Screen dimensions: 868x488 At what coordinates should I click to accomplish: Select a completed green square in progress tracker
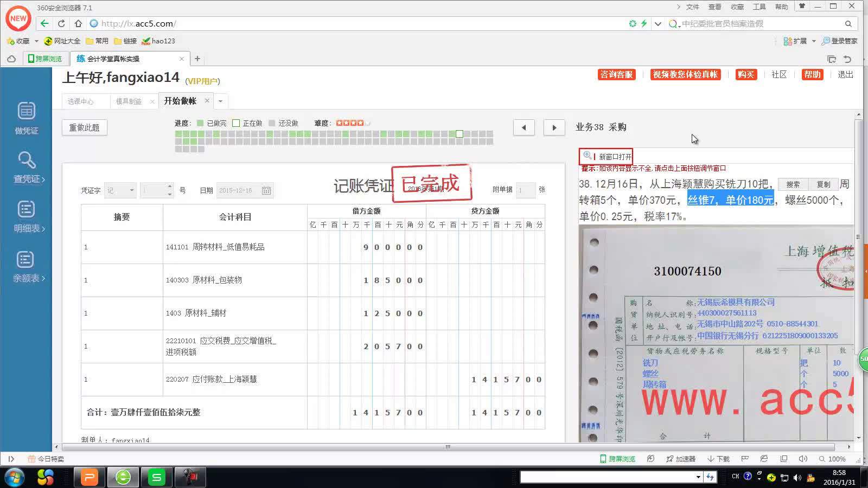click(x=178, y=133)
